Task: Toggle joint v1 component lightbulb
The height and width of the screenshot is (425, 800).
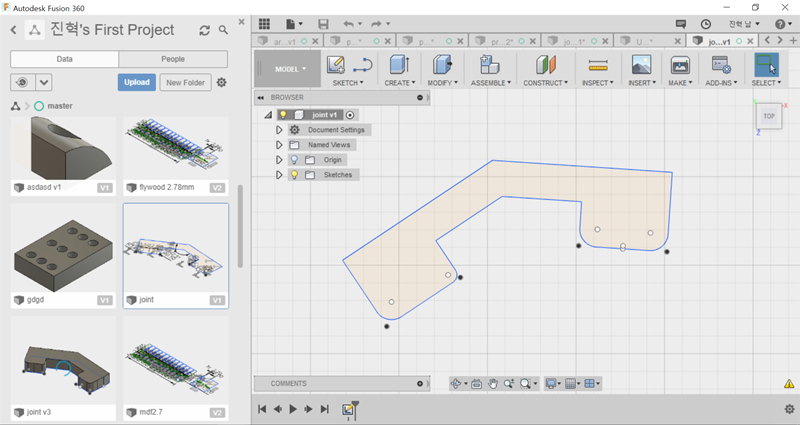Action: coord(283,115)
